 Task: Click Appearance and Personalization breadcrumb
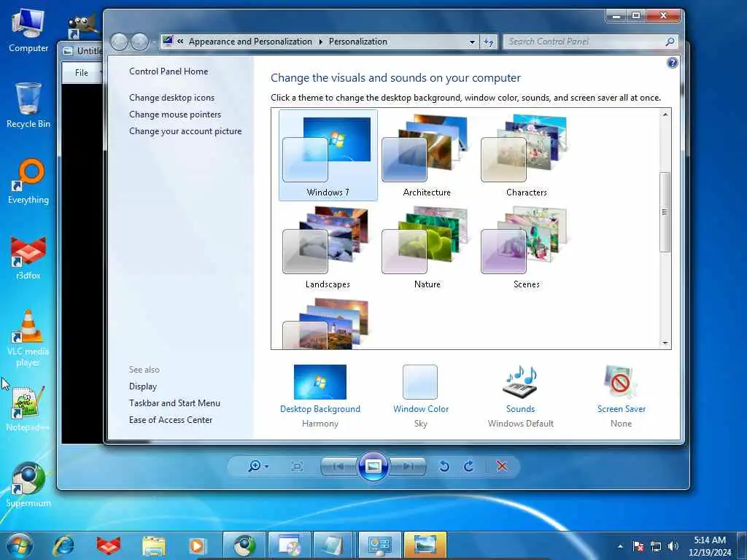click(250, 42)
